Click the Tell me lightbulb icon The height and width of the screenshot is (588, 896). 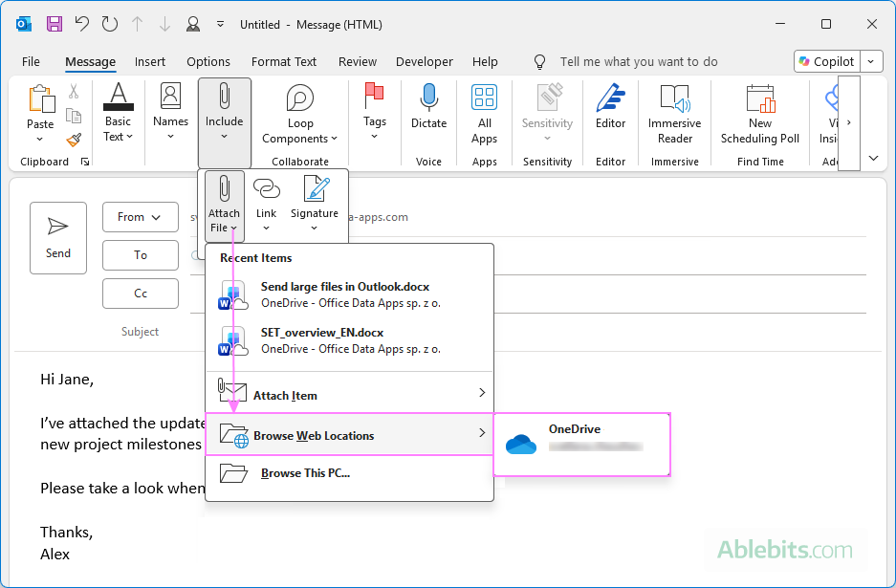click(x=539, y=62)
